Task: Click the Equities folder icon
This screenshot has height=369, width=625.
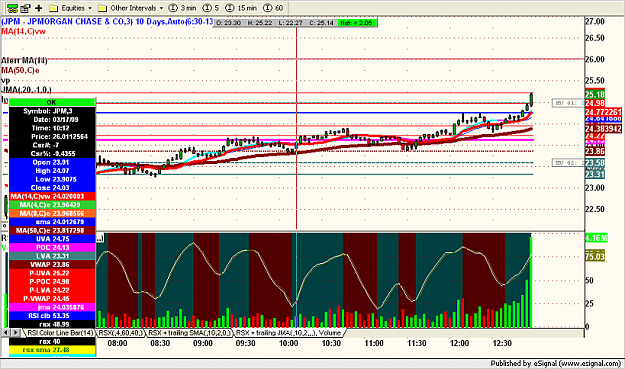Action: tap(53, 8)
